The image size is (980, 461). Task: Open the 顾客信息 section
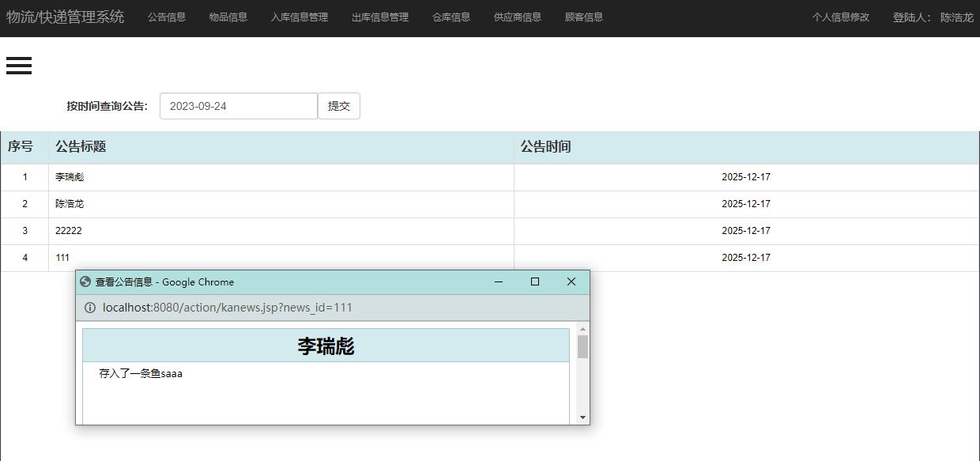click(x=583, y=17)
